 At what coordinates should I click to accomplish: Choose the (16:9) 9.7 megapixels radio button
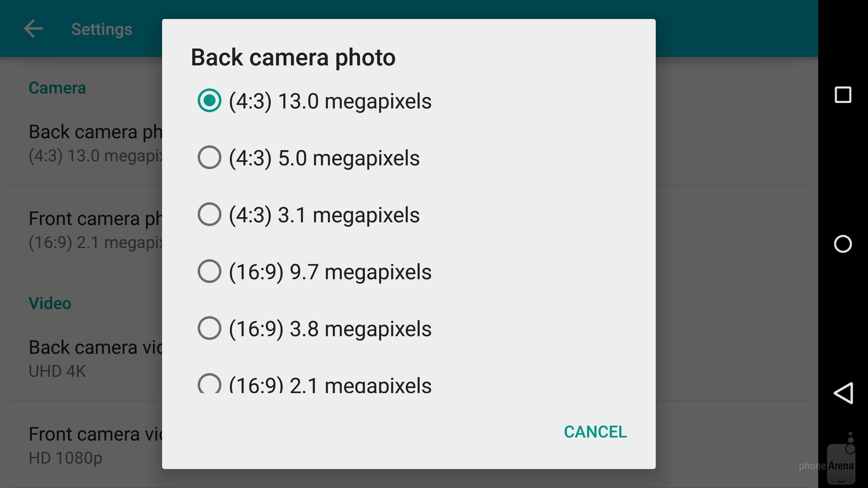tap(209, 271)
